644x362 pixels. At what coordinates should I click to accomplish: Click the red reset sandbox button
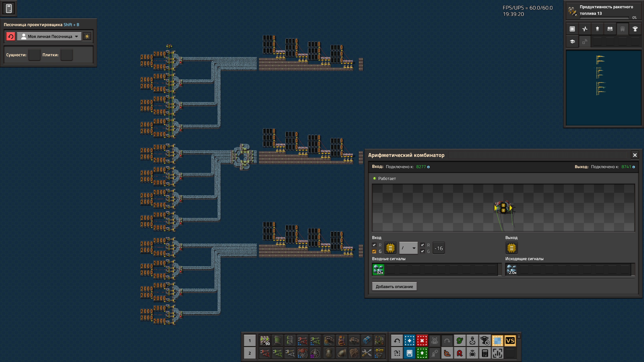[11, 36]
